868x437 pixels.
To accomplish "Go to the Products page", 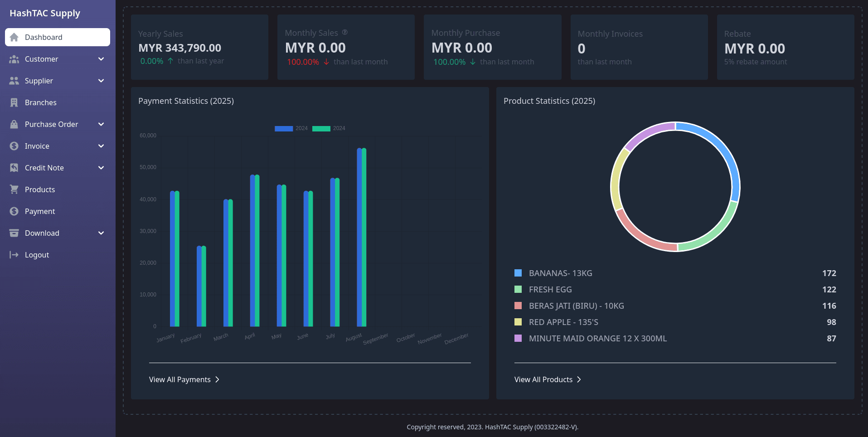I will (58, 189).
